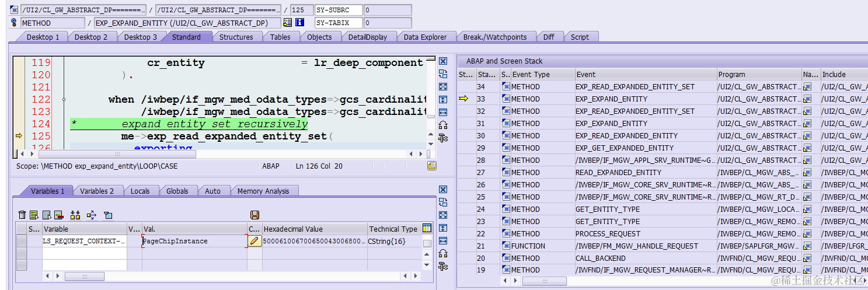Click the source editor horizontal scrollbar thumb
868x290 pixels.
pyautogui.click(x=117, y=154)
